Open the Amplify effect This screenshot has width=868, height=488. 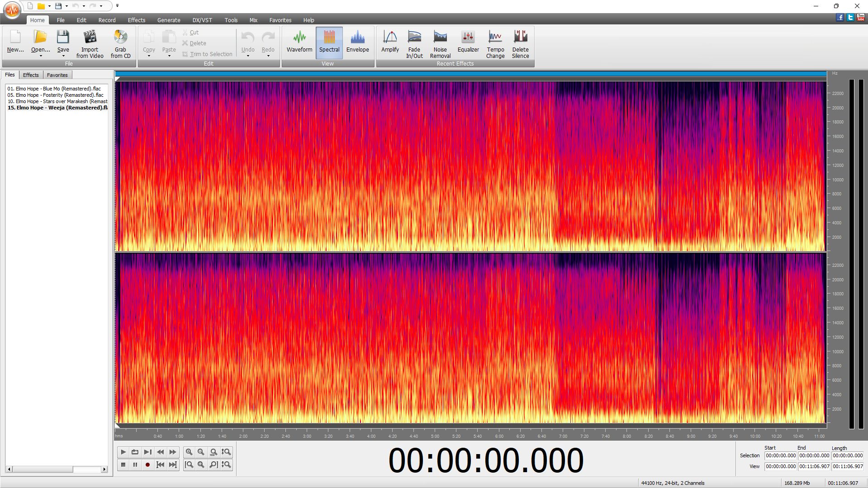click(x=390, y=43)
